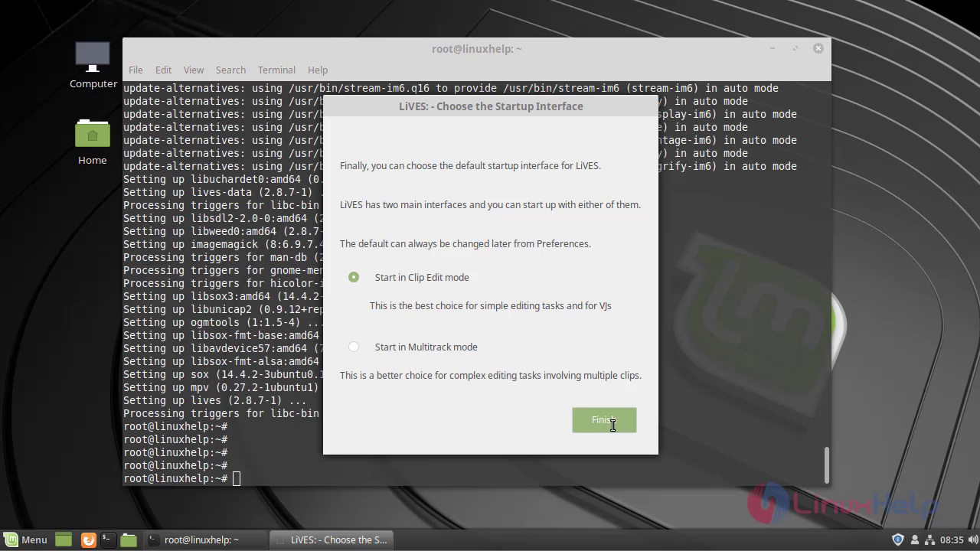Open the update manager shield tray icon
The image size is (980, 551).
898,540
